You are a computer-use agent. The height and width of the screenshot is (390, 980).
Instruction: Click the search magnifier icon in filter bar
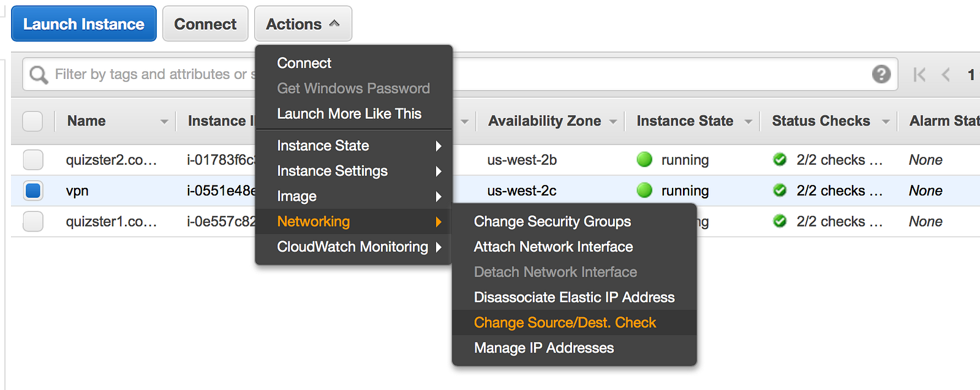[x=39, y=75]
